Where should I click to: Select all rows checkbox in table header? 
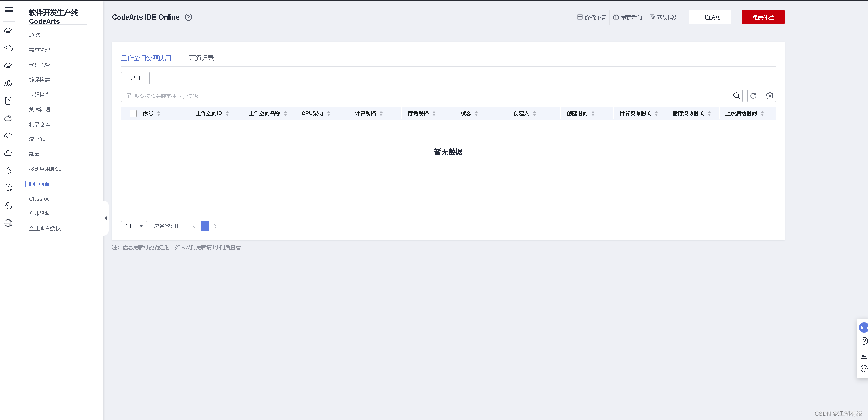133,113
